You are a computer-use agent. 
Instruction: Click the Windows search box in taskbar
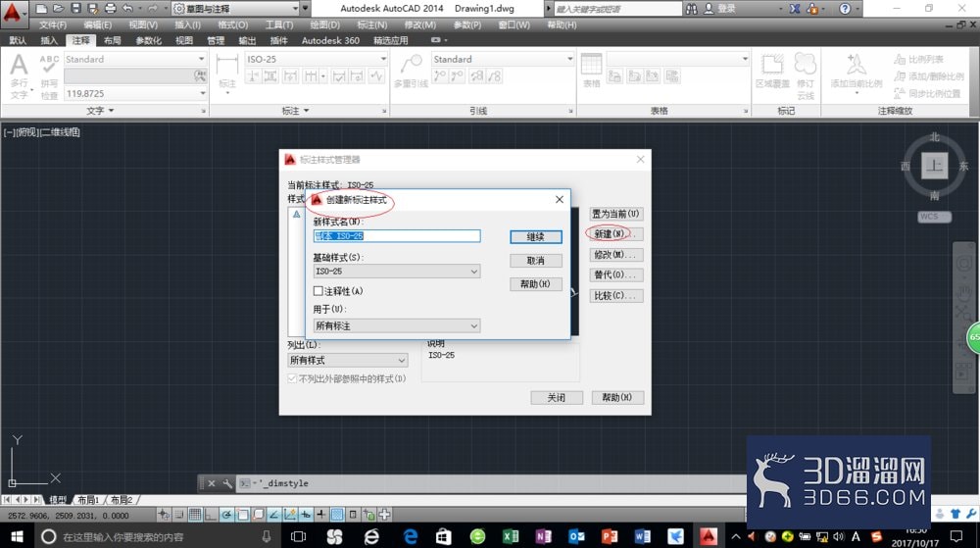[x=156, y=536]
